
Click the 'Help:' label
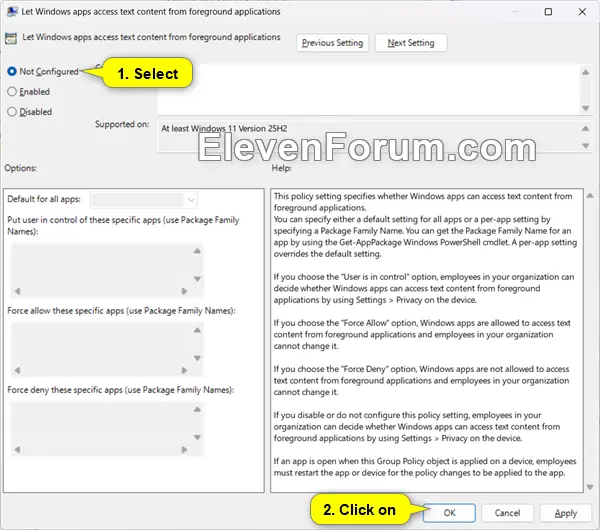[x=282, y=168]
